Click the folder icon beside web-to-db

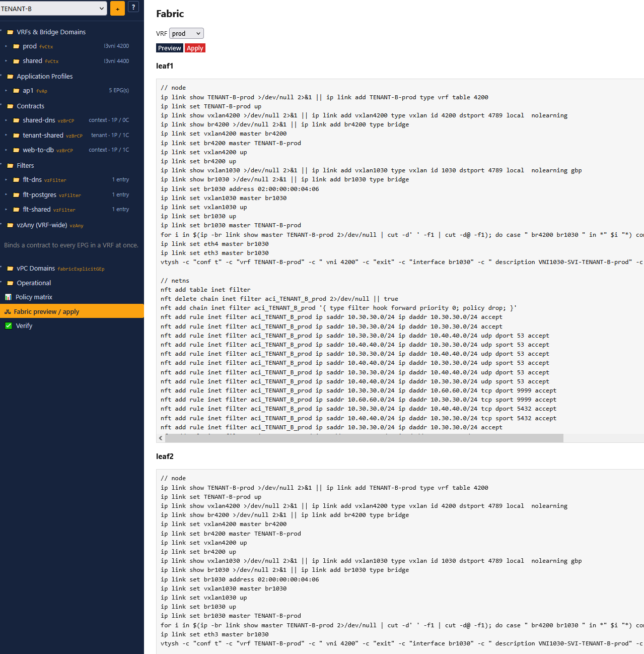tap(16, 150)
